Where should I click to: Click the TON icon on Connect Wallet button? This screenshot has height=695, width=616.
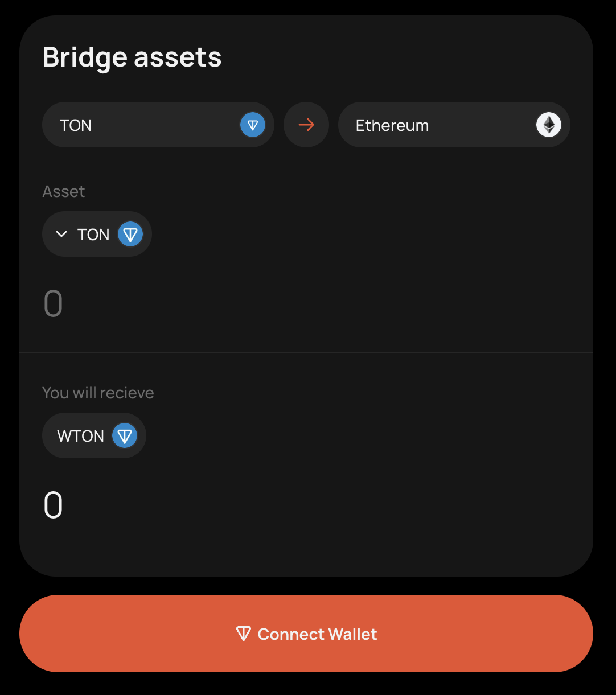[244, 634]
